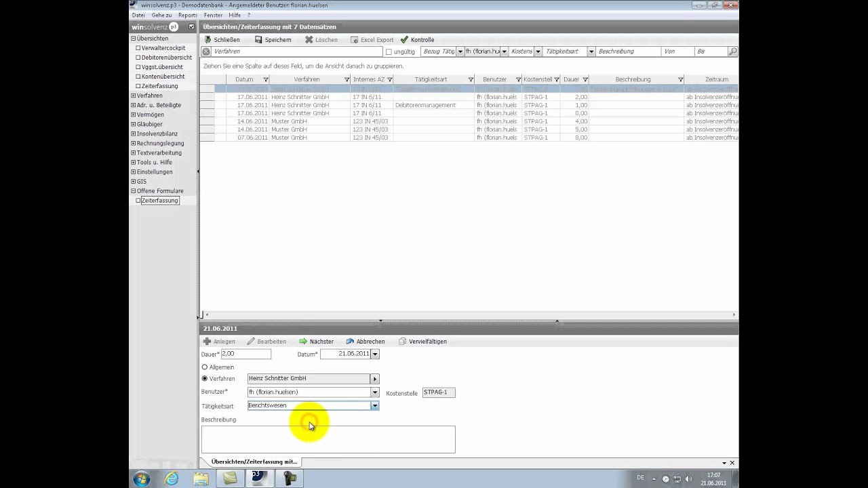
Task: Open the Datum date picker dropdown
Action: click(x=375, y=354)
